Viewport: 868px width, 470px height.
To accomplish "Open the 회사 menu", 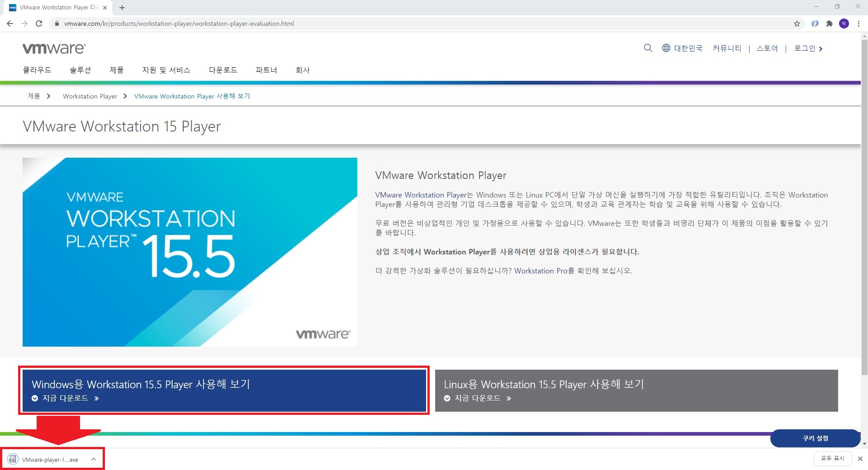I will (x=303, y=70).
